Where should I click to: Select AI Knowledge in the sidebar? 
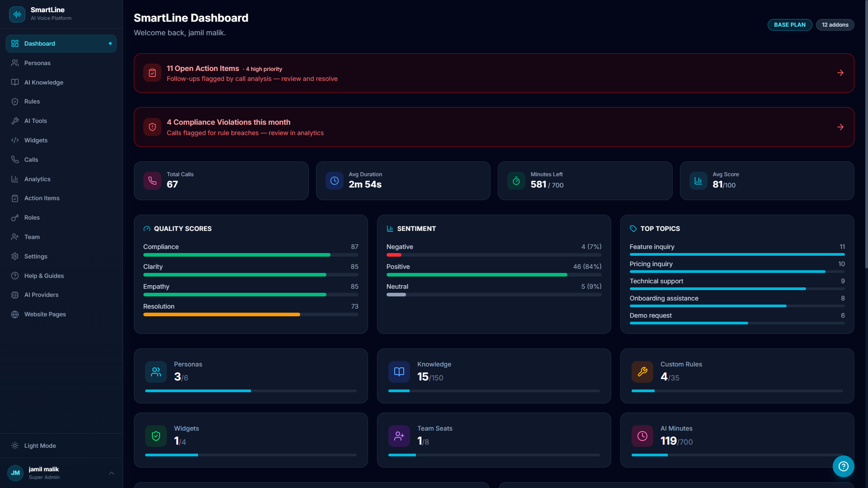43,82
